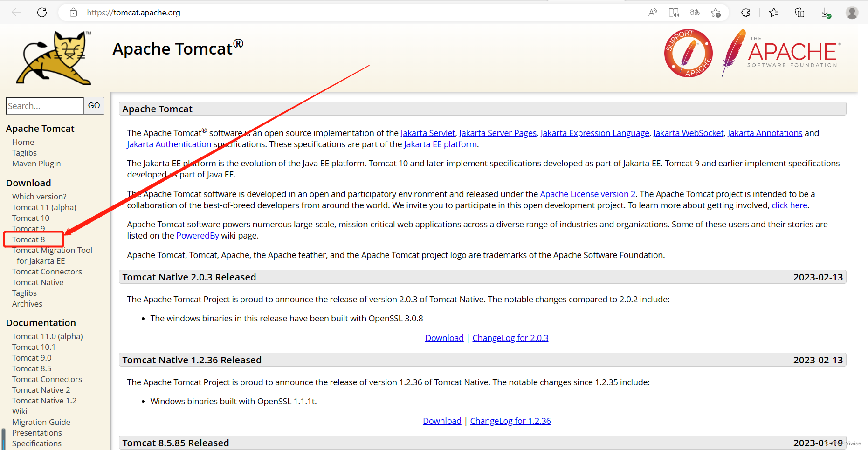This screenshot has height=450, width=868.
Task: Refresh the current page
Action: tap(41, 12)
